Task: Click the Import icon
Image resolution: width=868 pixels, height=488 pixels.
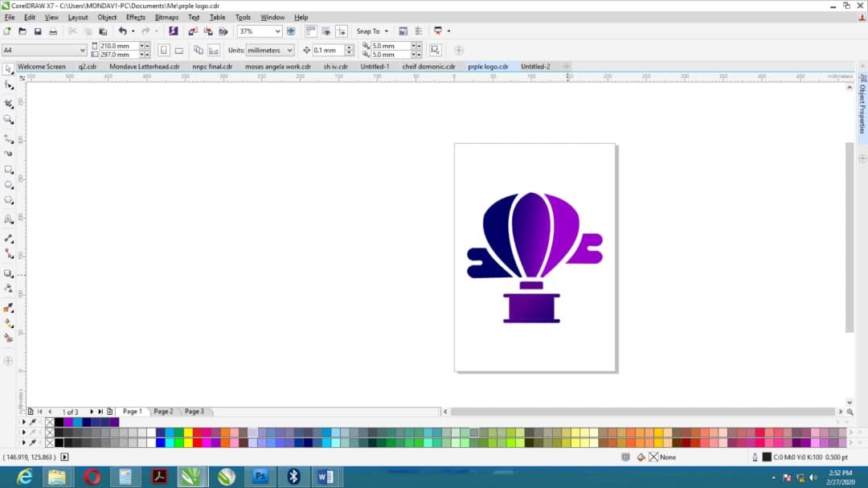Action: click(x=193, y=31)
